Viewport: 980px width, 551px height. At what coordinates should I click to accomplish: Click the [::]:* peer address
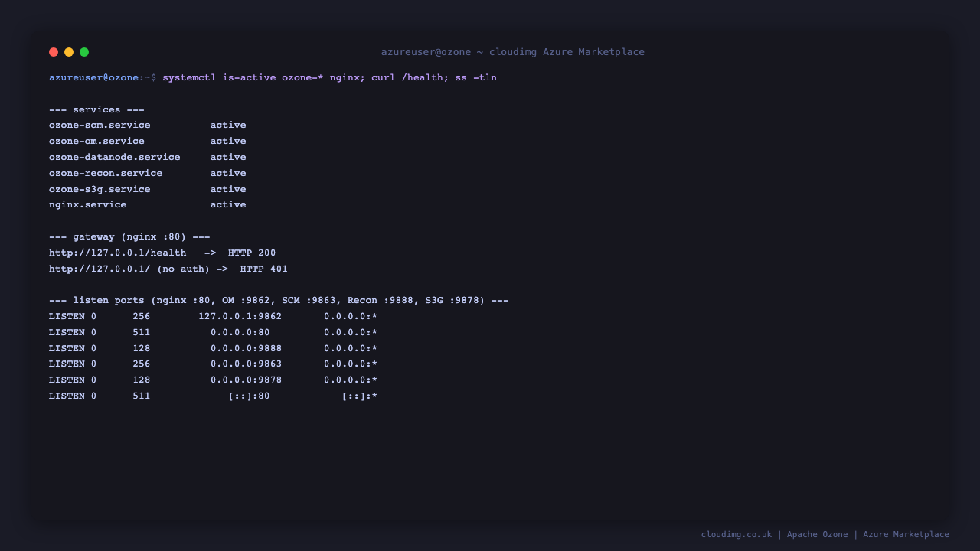[360, 396]
